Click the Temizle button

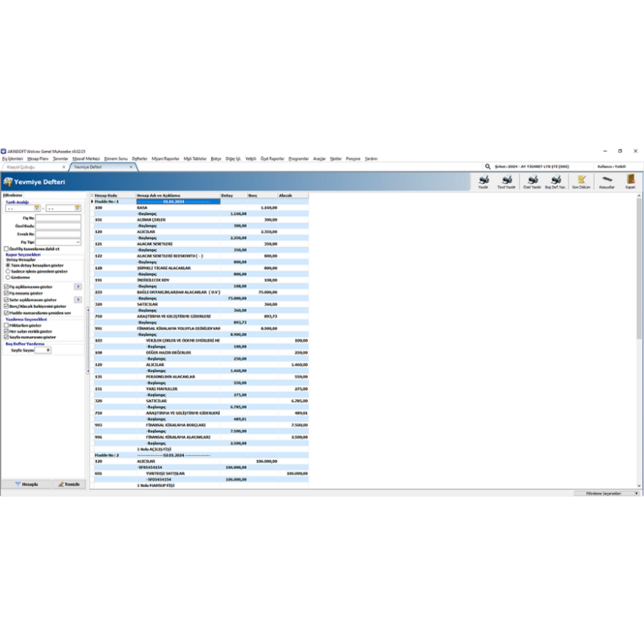[68, 485]
